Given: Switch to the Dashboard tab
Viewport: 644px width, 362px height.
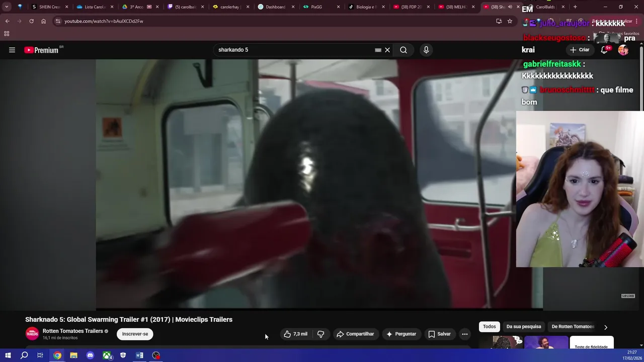Looking at the screenshot, I should (x=276, y=7).
